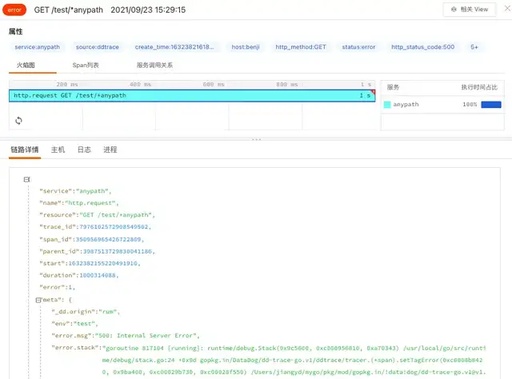This screenshot has height=379, width=512.
Task: Click the red error status badge
Action: (x=14, y=10)
